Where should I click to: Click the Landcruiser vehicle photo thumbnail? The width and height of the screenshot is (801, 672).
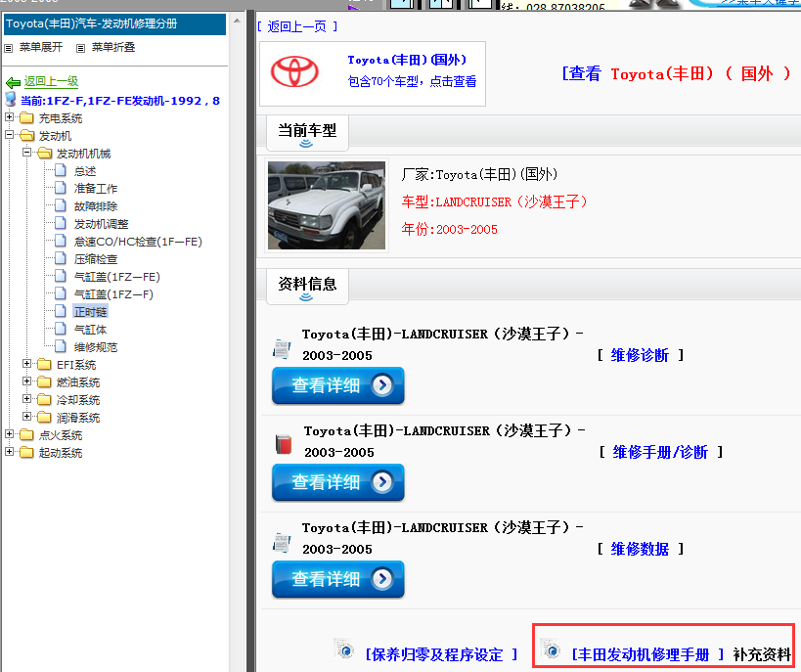(327, 205)
